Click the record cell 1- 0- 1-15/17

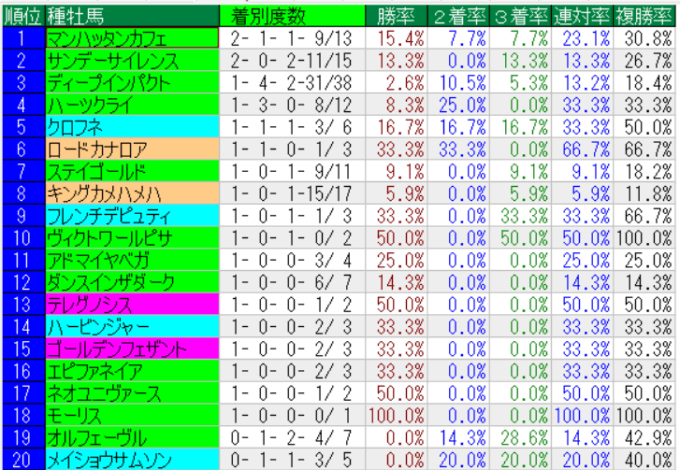pos(292,194)
